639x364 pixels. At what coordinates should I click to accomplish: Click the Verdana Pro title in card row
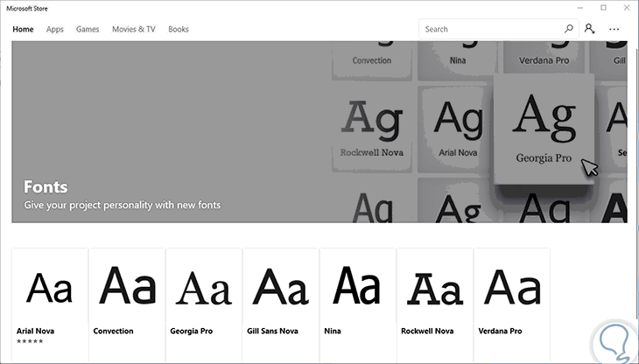click(501, 331)
